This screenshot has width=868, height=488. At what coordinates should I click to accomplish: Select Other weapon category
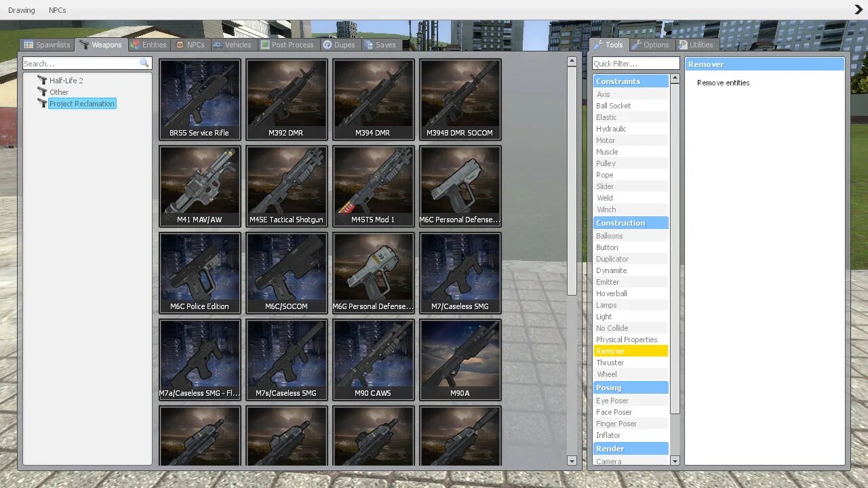tap(59, 91)
